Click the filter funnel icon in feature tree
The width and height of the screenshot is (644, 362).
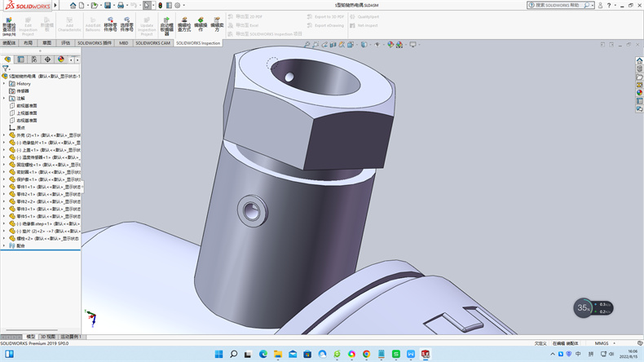pos(6,68)
